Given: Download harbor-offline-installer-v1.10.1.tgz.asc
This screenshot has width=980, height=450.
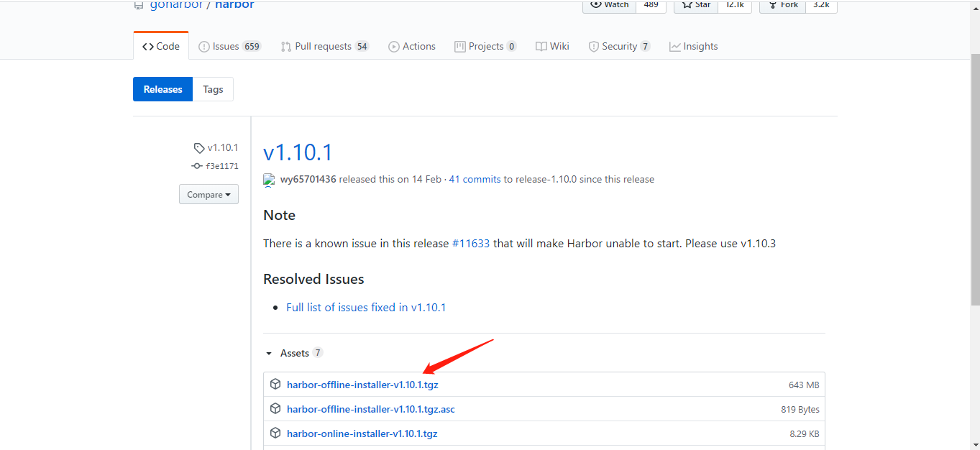Looking at the screenshot, I should point(371,409).
